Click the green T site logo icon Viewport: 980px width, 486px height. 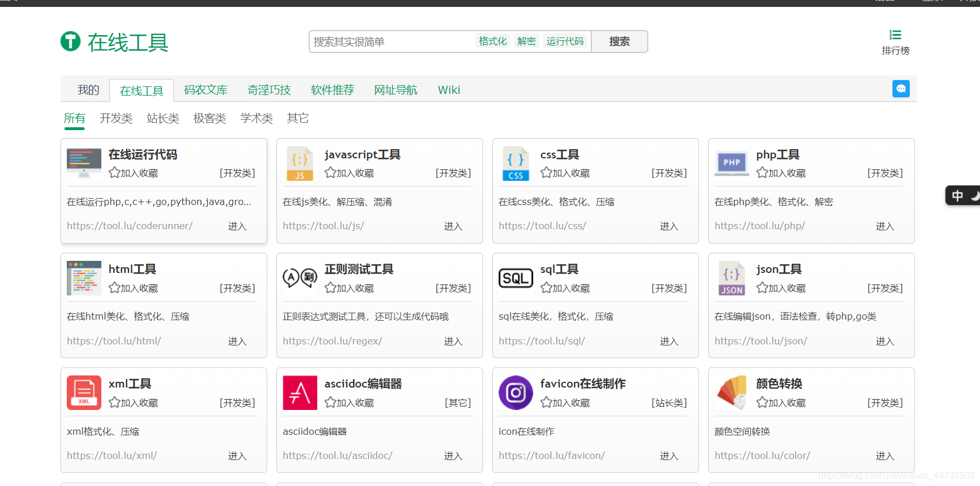tap(70, 41)
